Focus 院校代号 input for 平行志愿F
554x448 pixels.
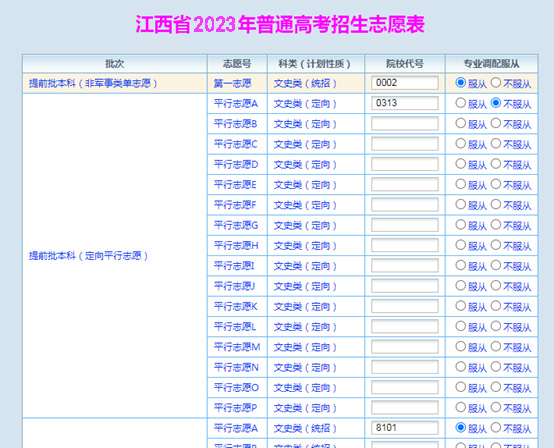click(405, 205)
